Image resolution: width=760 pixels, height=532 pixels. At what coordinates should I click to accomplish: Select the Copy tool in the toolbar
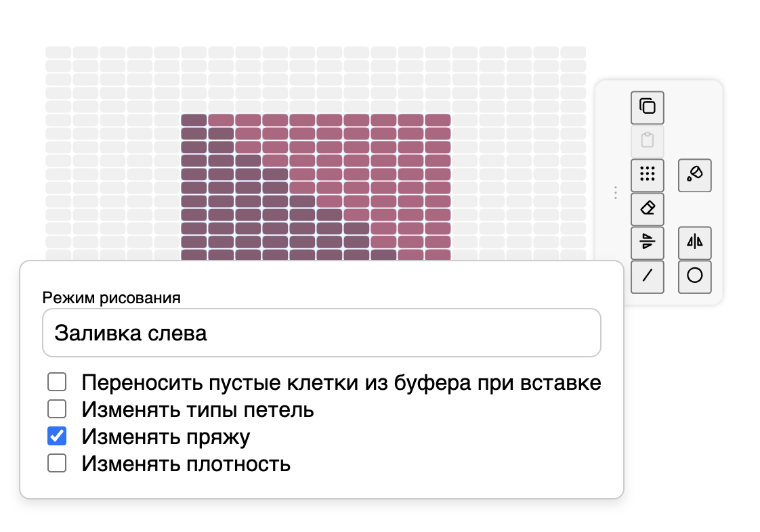click(647, 107)
